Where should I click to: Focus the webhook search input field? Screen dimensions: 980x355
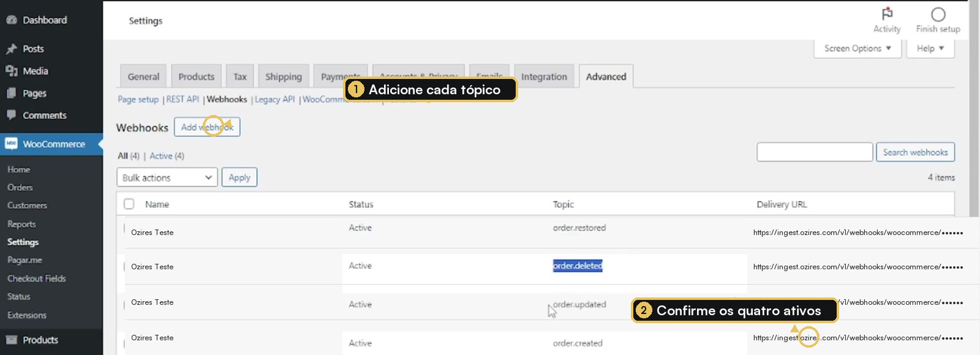815,152
